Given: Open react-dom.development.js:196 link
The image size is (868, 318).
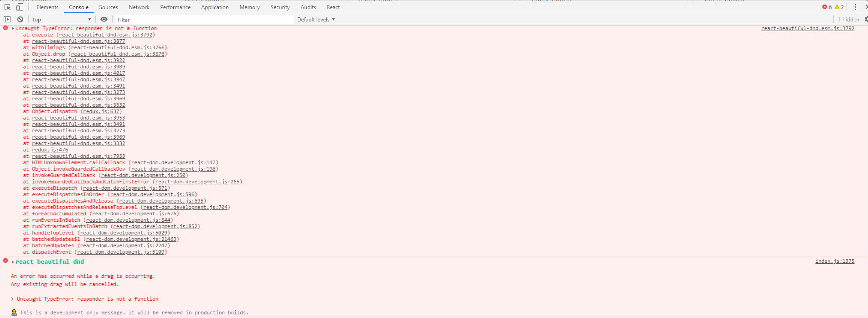Looking at the screenshot, I should 173,169.
